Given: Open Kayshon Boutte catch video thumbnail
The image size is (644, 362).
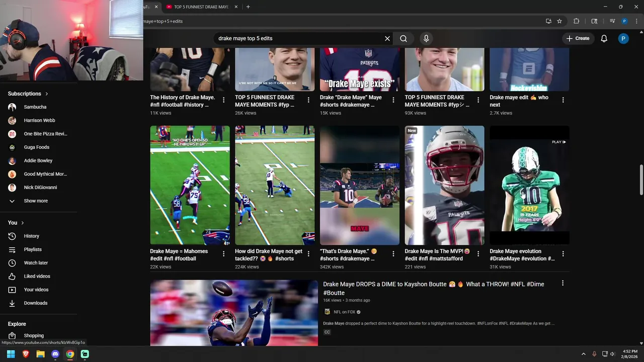Looking at the screenshot, I should (x=234, y=313).
